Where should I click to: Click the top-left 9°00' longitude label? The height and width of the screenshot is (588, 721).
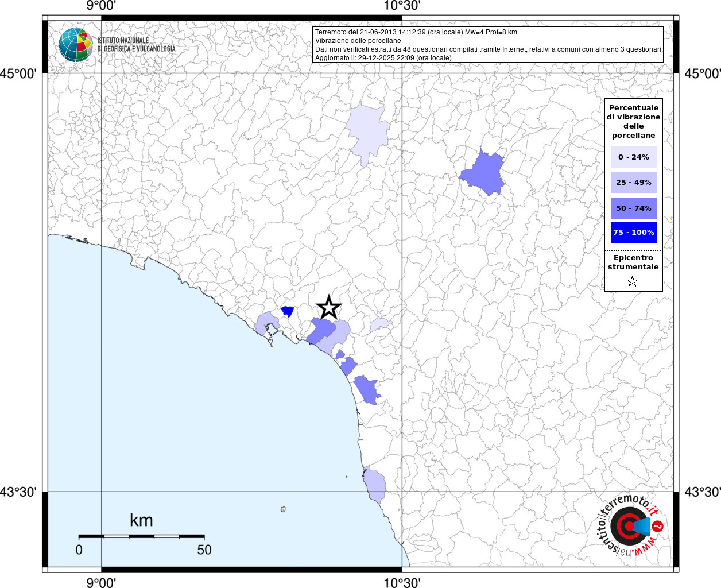point(102,6)
